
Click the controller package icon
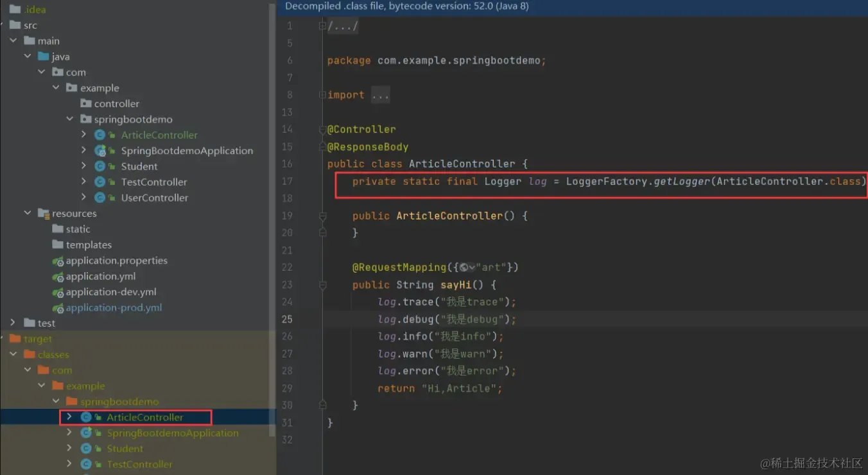pos(86,103)
